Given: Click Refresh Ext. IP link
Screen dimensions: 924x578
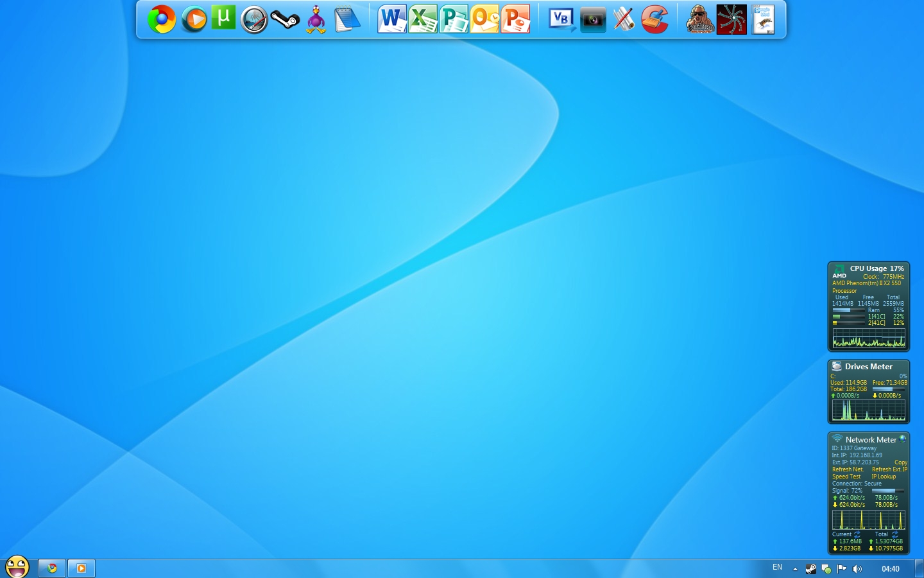Looking at the screenshot, I should [x=889, y=469].
